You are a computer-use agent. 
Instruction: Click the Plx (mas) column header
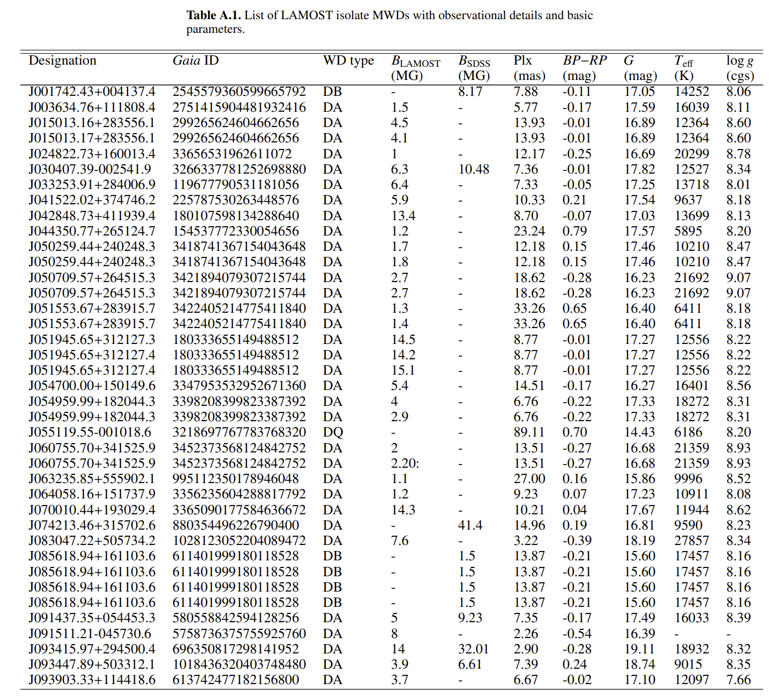click(529, 68)
